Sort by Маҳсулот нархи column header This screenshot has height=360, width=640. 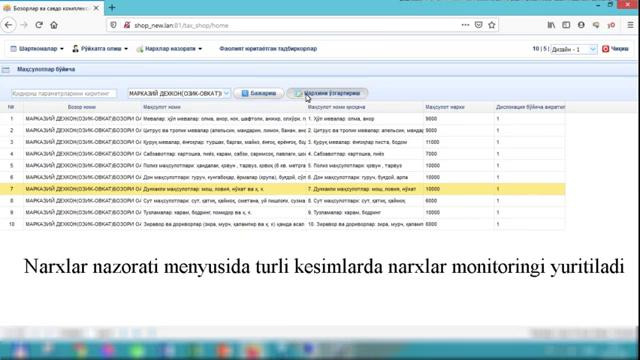tap(459, 107)
